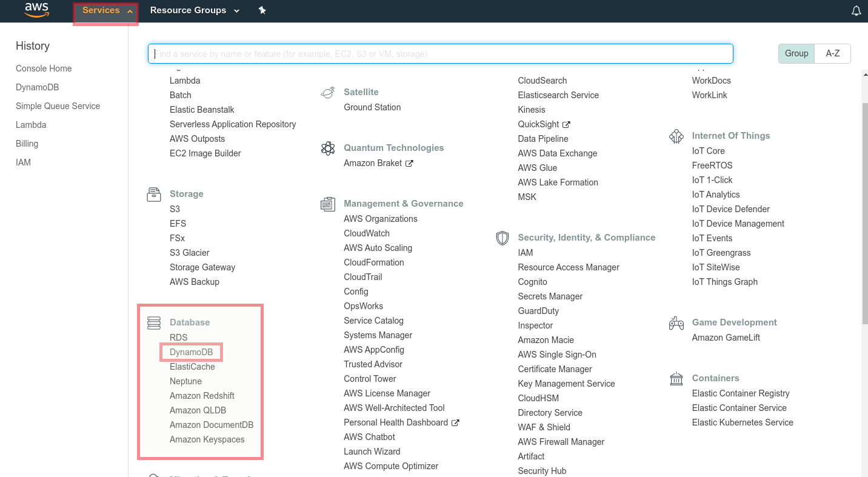Click the Quantum Technologies atom icon

click(328, 148)
